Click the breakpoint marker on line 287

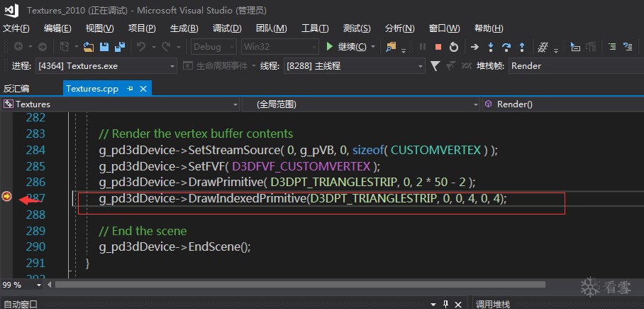pyautogui.click(x=7, y=197)
